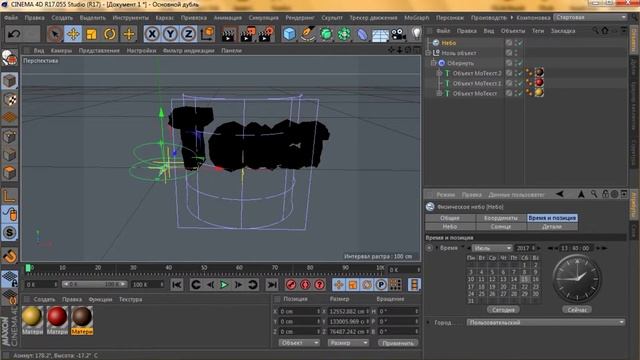The image size is (640, 360).
Task: Select the yellow material swatch
Action: click(x=32, y=317)
